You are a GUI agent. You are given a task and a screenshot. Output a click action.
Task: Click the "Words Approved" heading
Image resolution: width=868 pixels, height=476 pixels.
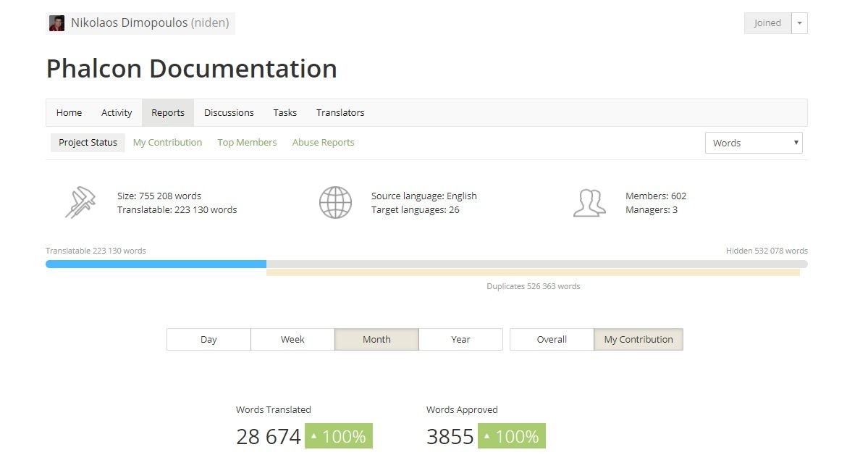pos(462,410)
